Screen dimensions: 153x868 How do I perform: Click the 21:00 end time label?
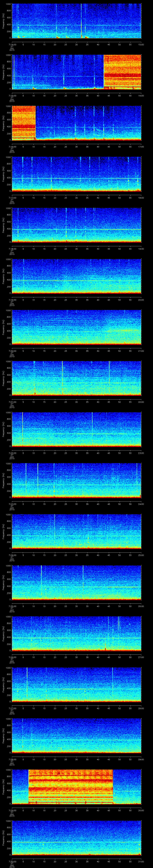click(x=141, y=351)
